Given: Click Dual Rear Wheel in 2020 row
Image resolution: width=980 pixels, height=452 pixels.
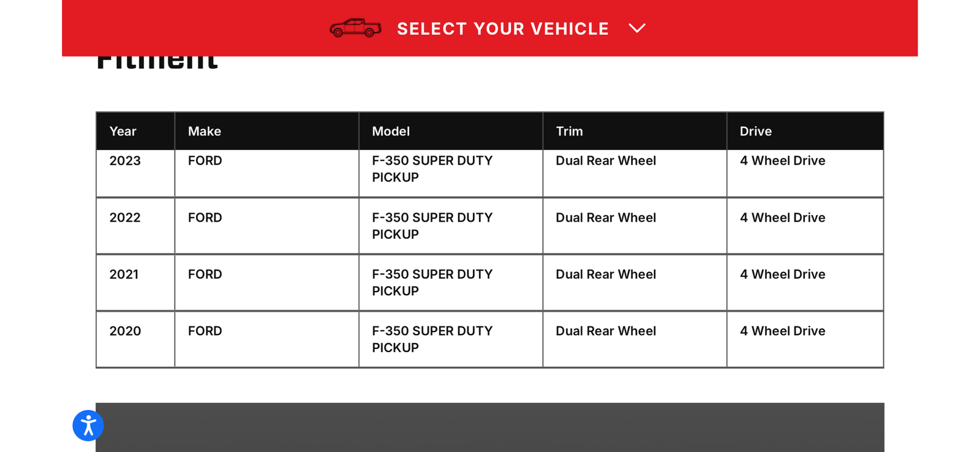Looking at the screenshot, I should pyautogui.click(x=605, y=331).
